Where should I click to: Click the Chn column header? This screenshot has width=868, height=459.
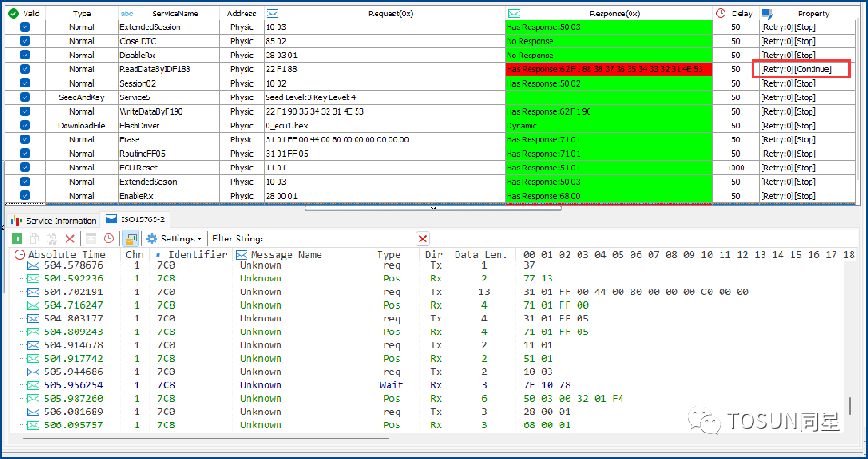pos(135,255)
